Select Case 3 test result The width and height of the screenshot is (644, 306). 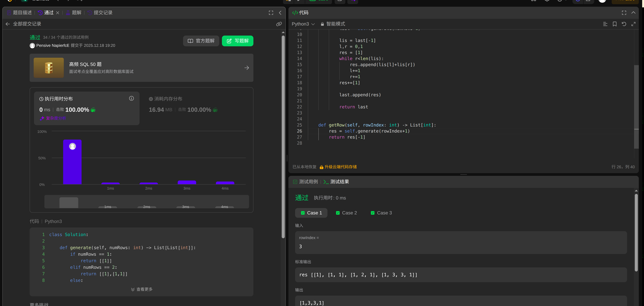click(x=381, y=213)
